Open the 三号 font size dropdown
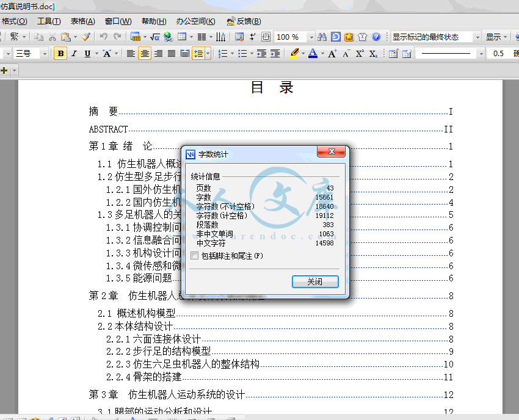The width and height of the screenshot is (519, 420). (45, 54)
